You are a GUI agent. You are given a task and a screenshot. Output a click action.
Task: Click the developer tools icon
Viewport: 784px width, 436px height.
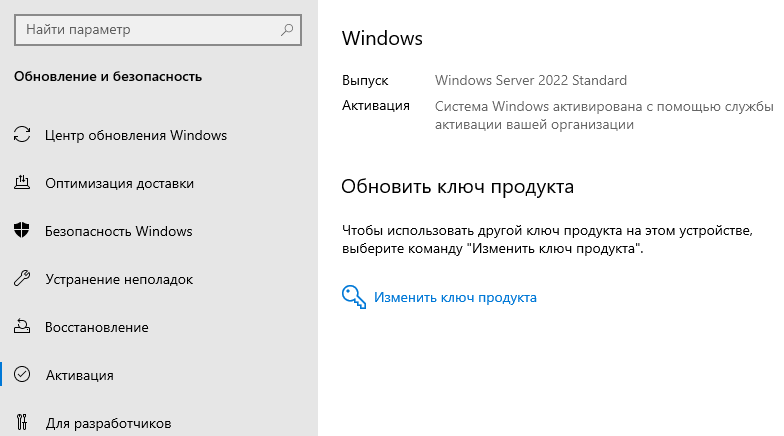22,422
